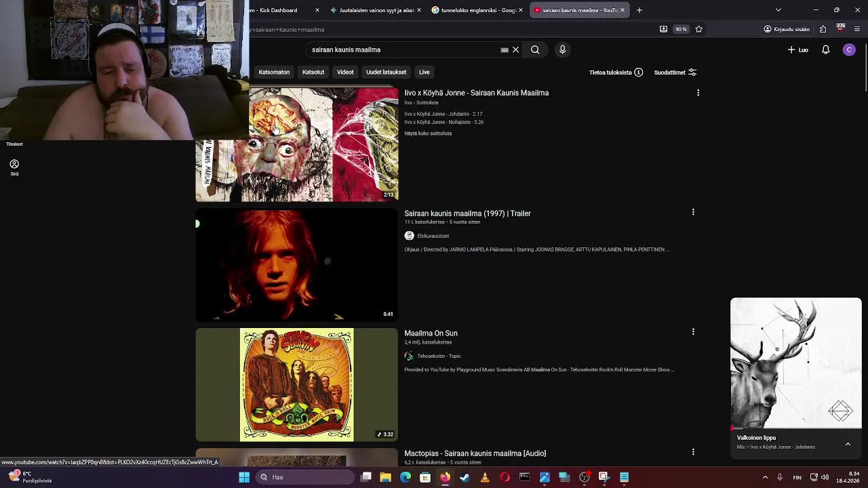Open Steam from the taskbar

465,477
